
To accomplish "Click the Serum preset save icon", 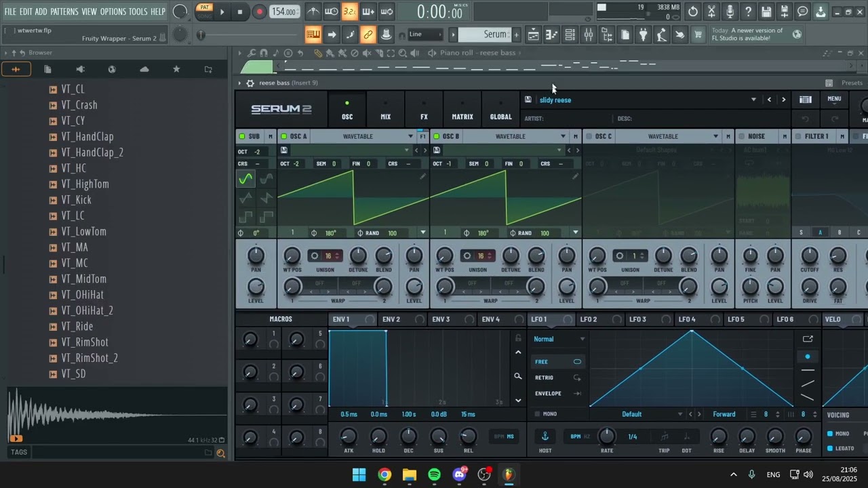I will pos(528,100).
